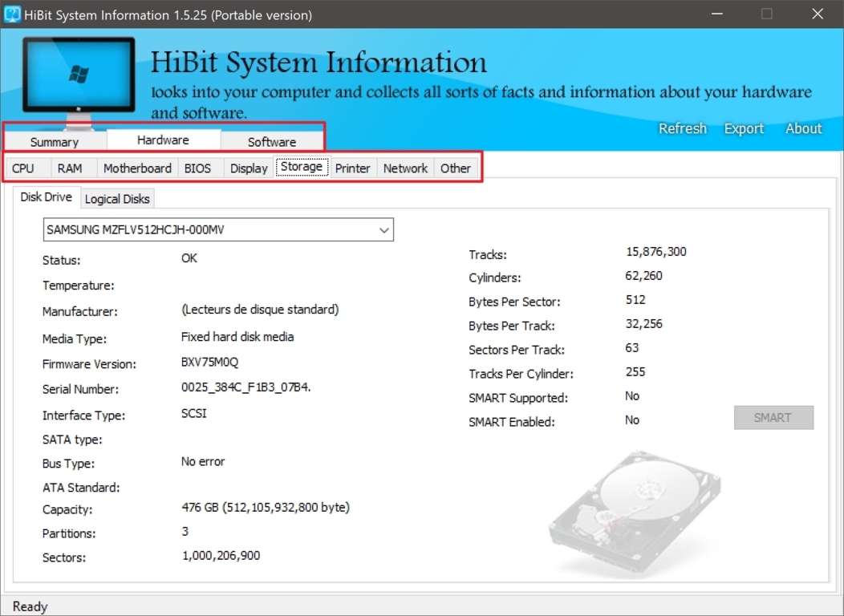Select the Motherboard tab

coord(137,168)
